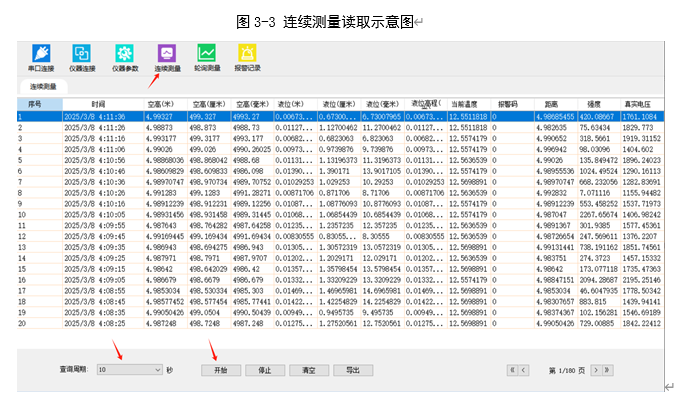Screen dimensions: 677x397
Task: Click the time cell 2025/3/8 4:10:56
Action: (x=103, y=160)
